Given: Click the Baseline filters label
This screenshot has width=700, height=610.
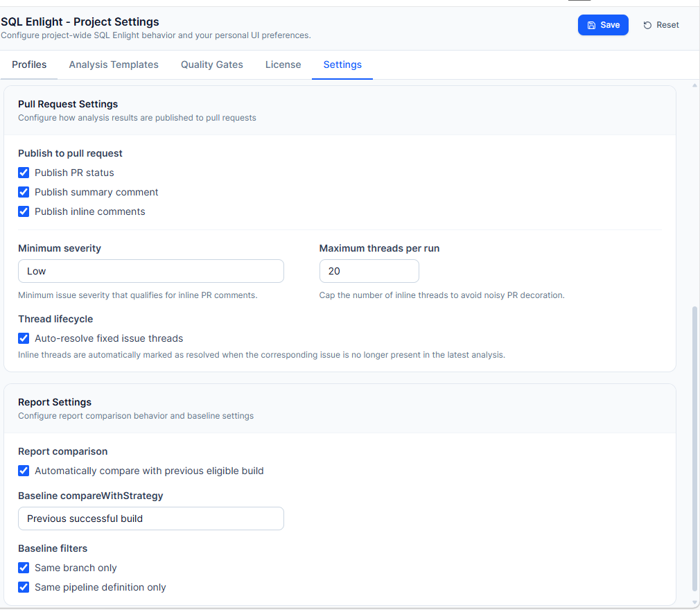Looking at the screenshot, I should click(x=53, y=548).
